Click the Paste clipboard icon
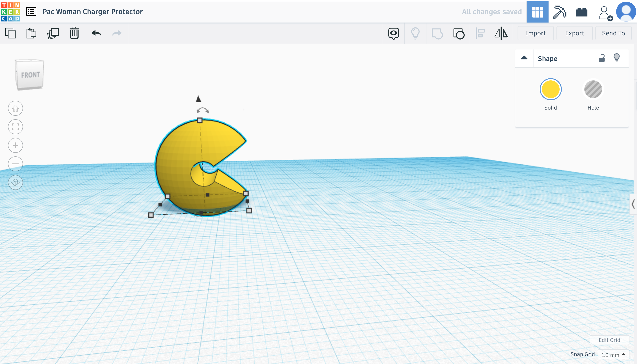 (x=31, y=33)
